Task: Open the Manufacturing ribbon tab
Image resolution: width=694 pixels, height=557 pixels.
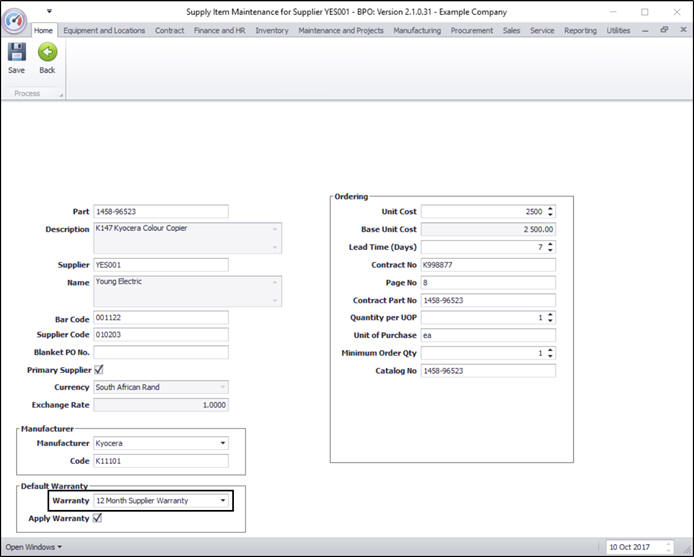Action: 417,31
